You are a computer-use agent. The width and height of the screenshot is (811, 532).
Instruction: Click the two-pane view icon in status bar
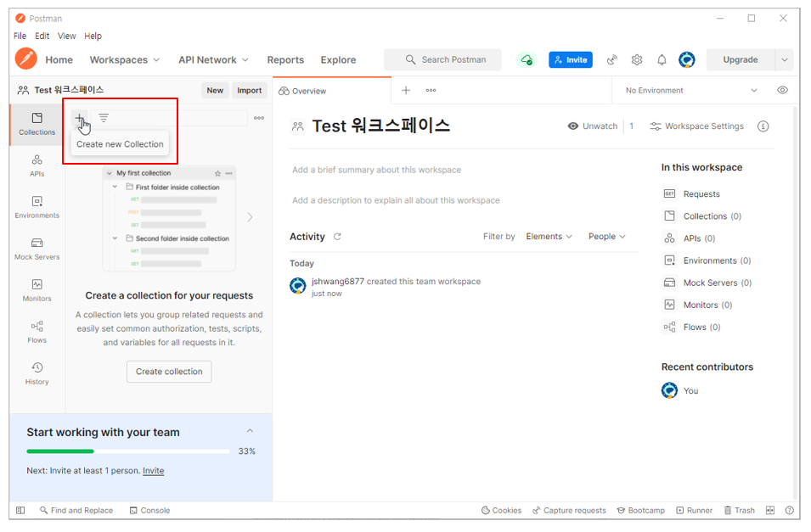point(770,511)
